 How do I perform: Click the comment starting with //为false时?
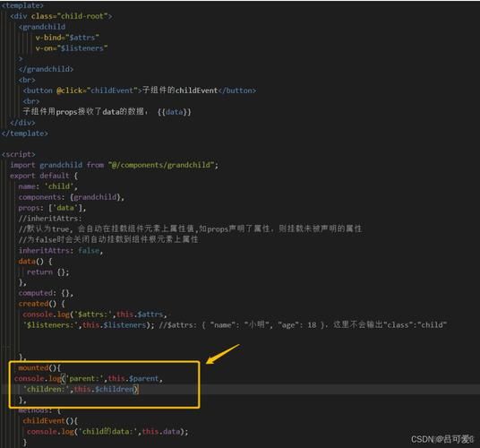coord(108,239)
